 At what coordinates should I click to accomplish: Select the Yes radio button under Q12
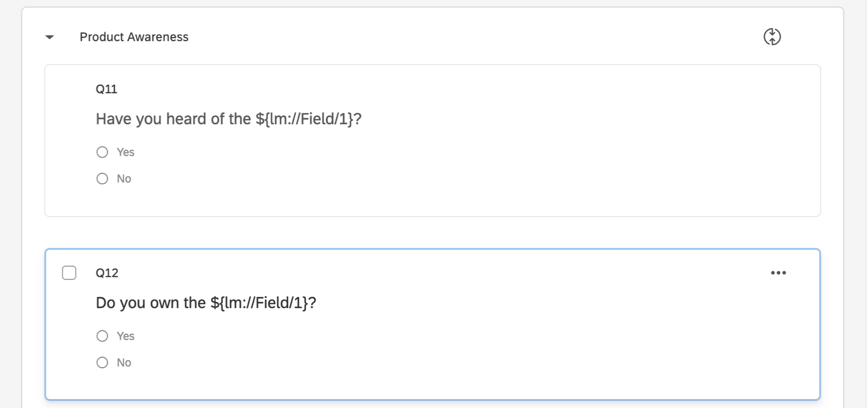coord(102,336)
